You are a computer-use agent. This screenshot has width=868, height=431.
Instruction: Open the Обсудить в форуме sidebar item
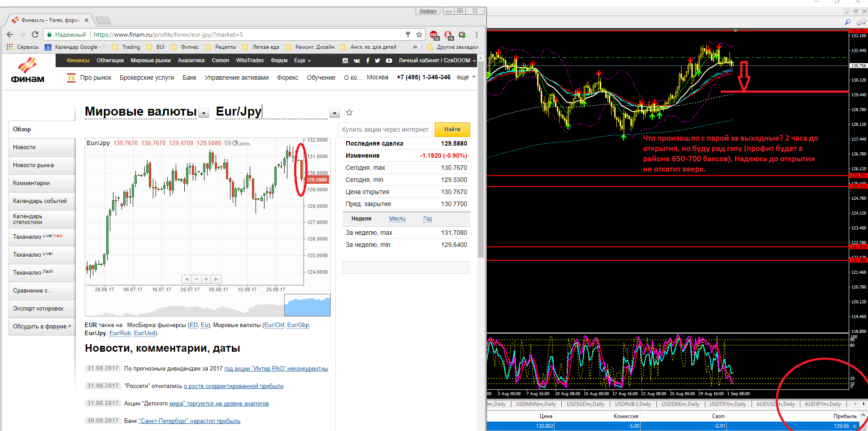coord(42,327)
